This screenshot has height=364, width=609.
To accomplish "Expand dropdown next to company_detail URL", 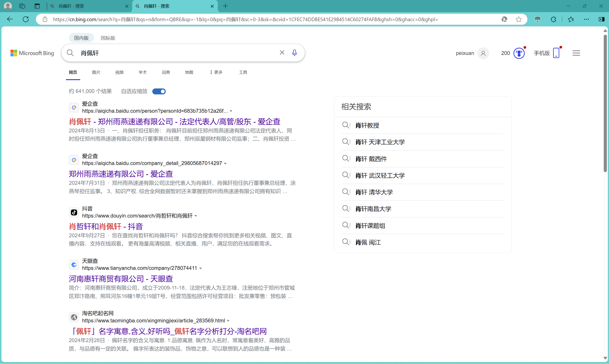I will (225, 163).
